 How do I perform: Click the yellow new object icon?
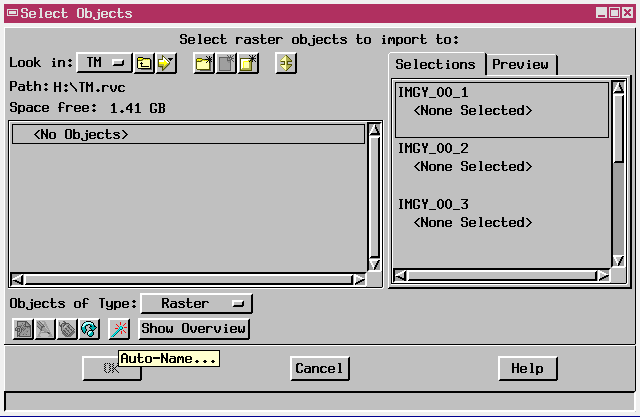[x=248, y=63]
